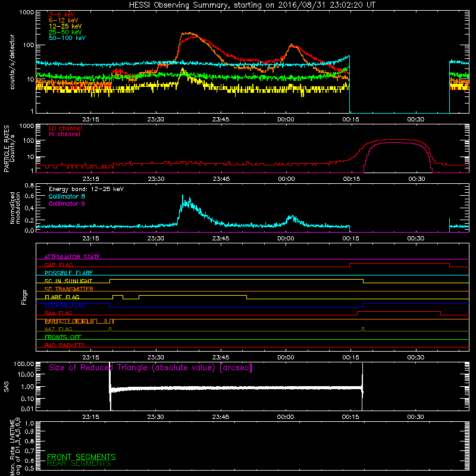Click the ATTENUATOR STATE flag label
Screen dimensions: 476x476
(72, 257)
